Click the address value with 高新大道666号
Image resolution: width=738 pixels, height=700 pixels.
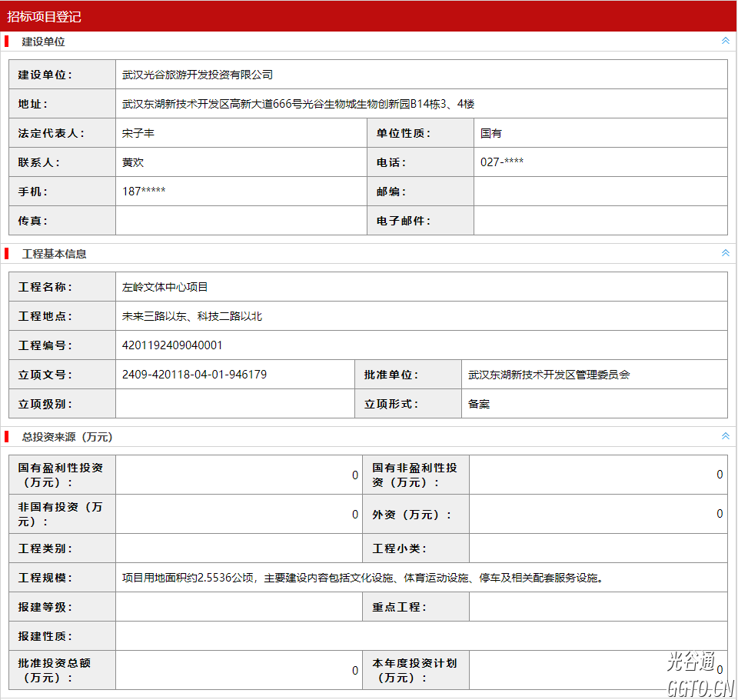(x=298, y=104)
